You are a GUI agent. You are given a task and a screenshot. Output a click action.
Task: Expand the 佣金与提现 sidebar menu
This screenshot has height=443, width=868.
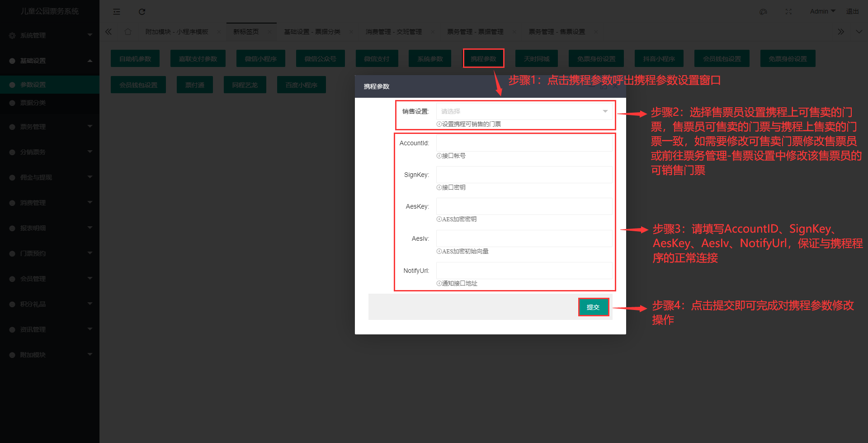click(50, 177)
